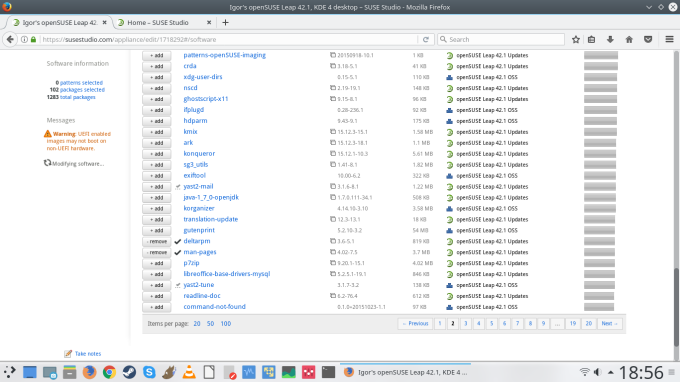The width and height of the screenshot is (680, 382).
Task: Open the red dice game taskbar icon
Action: 308,372
